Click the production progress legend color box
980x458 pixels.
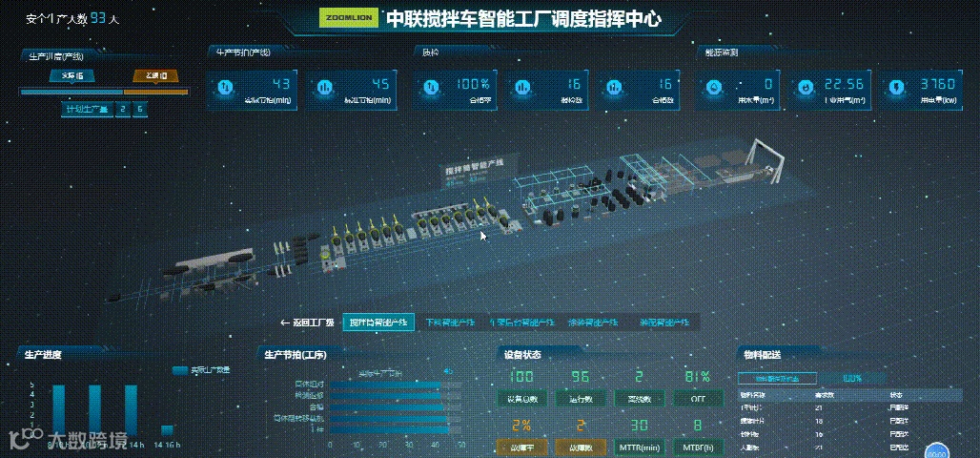[179, 370]
